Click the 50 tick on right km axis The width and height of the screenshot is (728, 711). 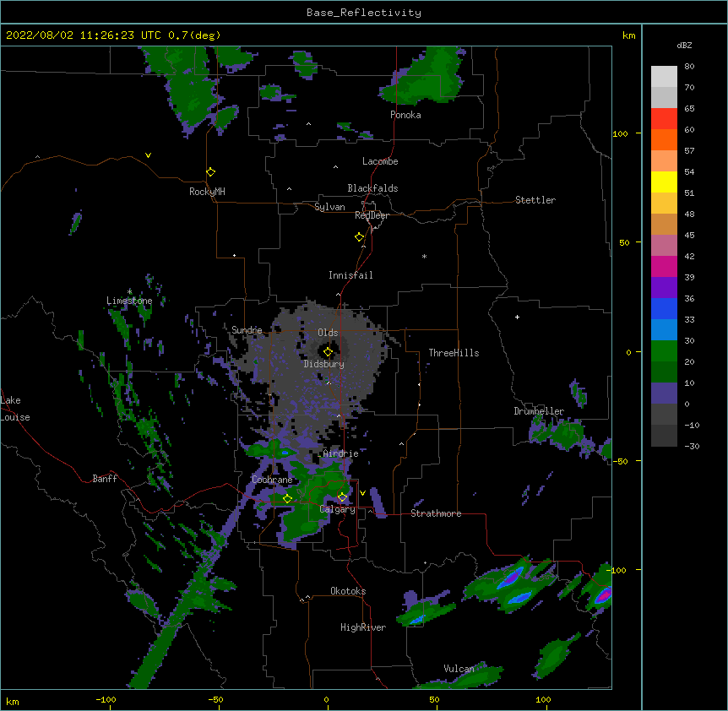pos(624,242)
